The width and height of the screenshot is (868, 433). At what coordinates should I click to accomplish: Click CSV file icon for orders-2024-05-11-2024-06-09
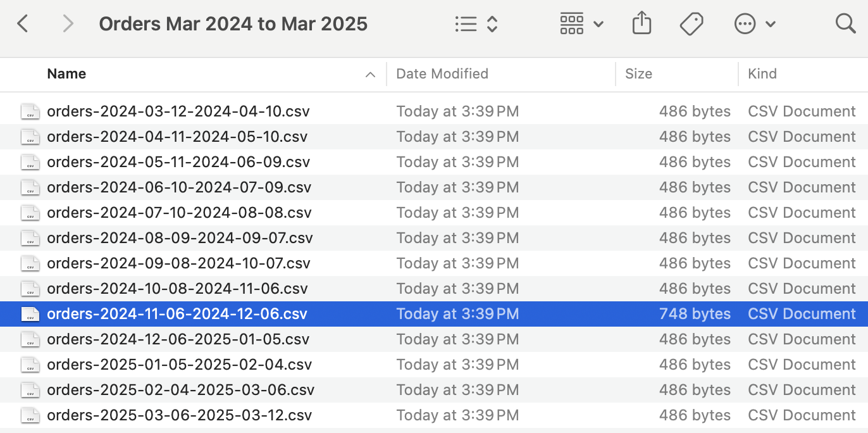(x=30, y=162)
